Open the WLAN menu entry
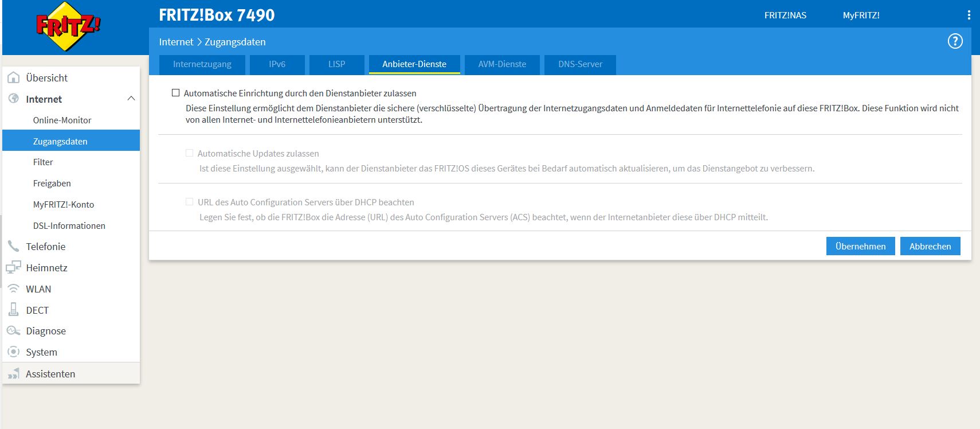The height and width of the screenshot is (429, 980). 71,289
